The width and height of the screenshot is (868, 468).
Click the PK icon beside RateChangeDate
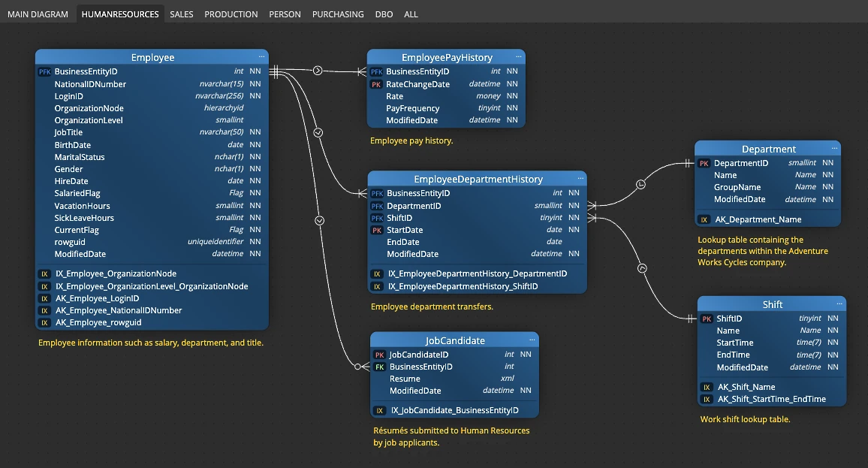coord(376,84)
